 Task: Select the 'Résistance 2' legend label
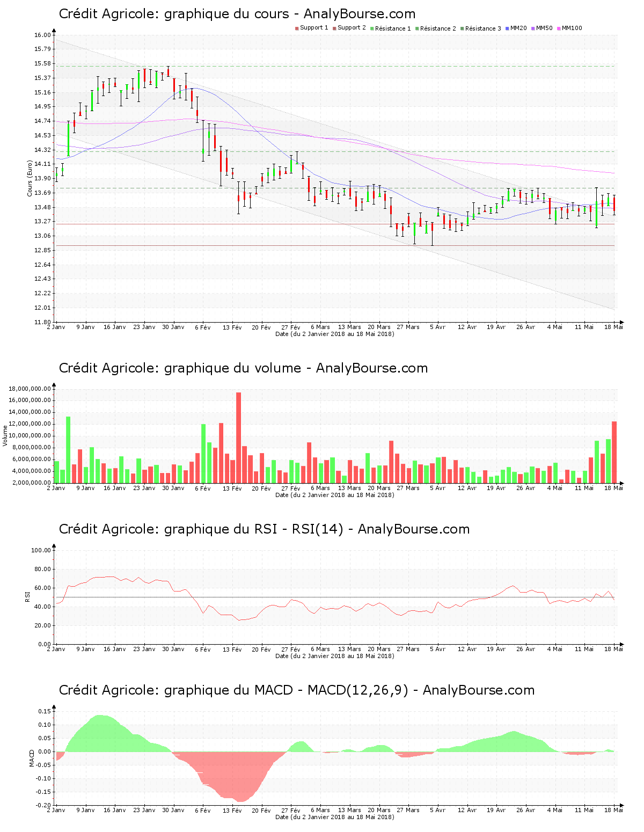[x=438, y=28]
